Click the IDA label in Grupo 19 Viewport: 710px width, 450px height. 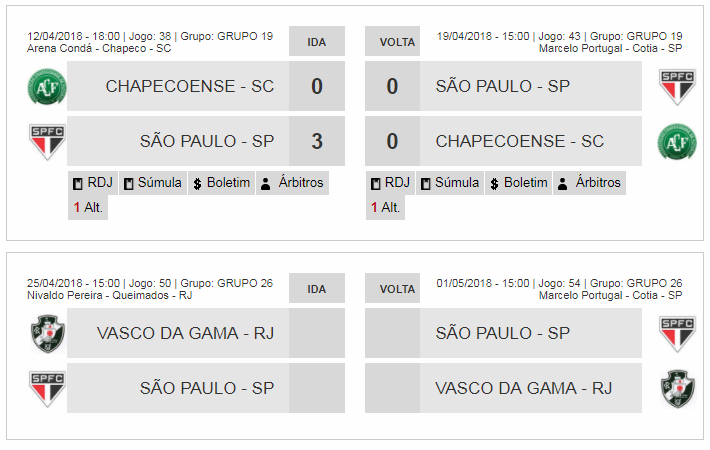tap(317, 42)
